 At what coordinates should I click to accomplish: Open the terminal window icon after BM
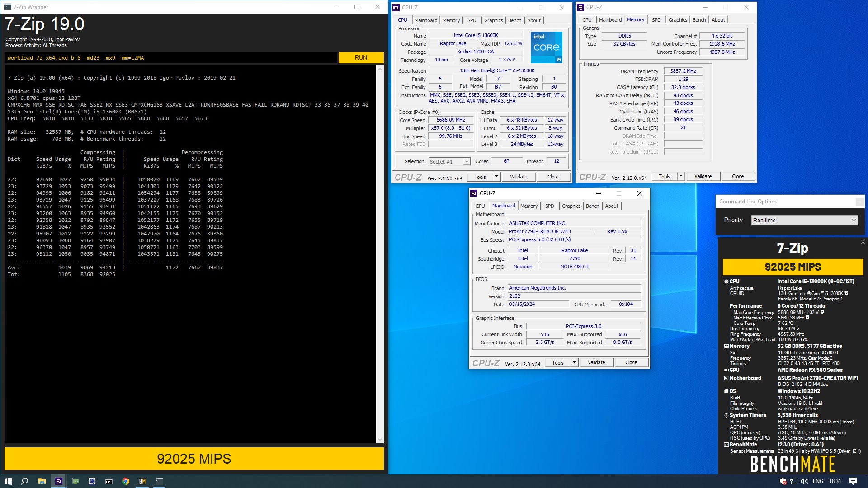point(159,481)
